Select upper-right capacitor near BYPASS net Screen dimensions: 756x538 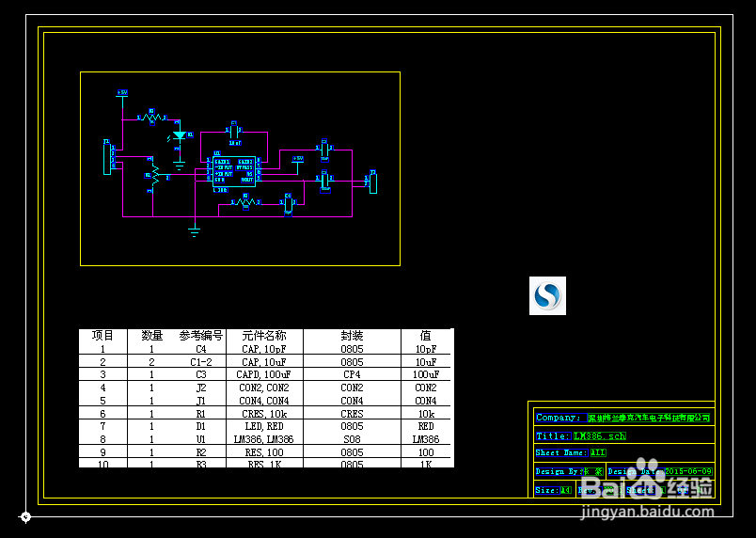coord(325,149)
